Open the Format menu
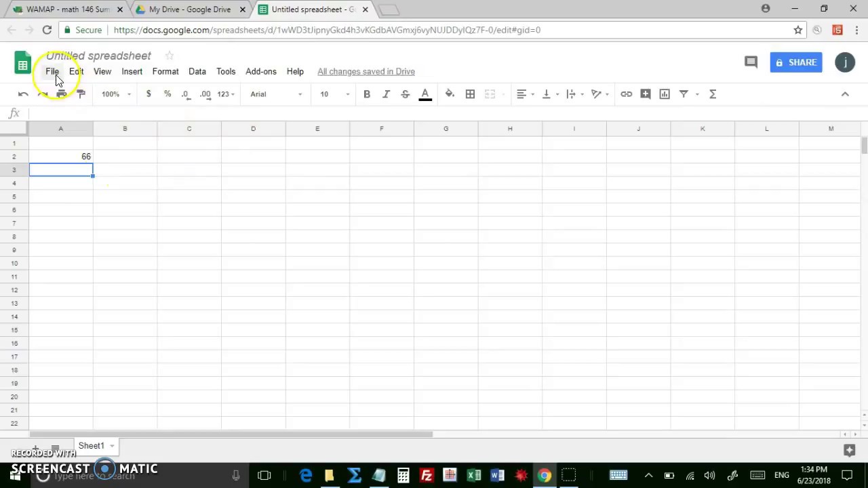Screen dimensions: 868x488 pyautogui.click(x=165, y=71)
